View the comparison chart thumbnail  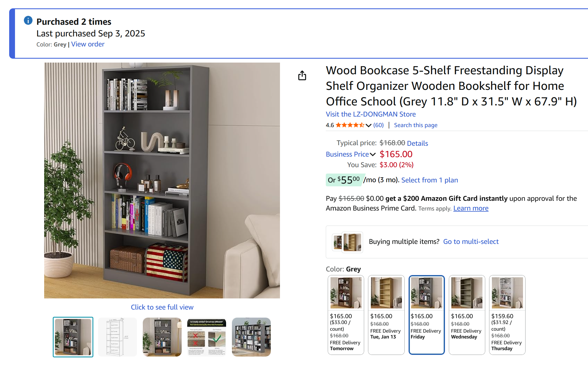[207, 337]
